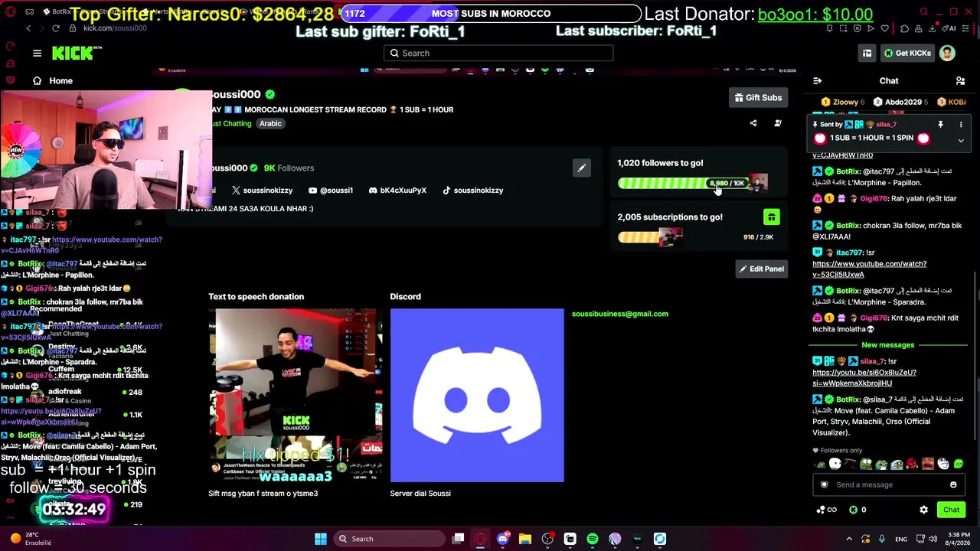
Task: Select top gifter Zloowy in leaderboard
Action: click(x=843, y=102)
